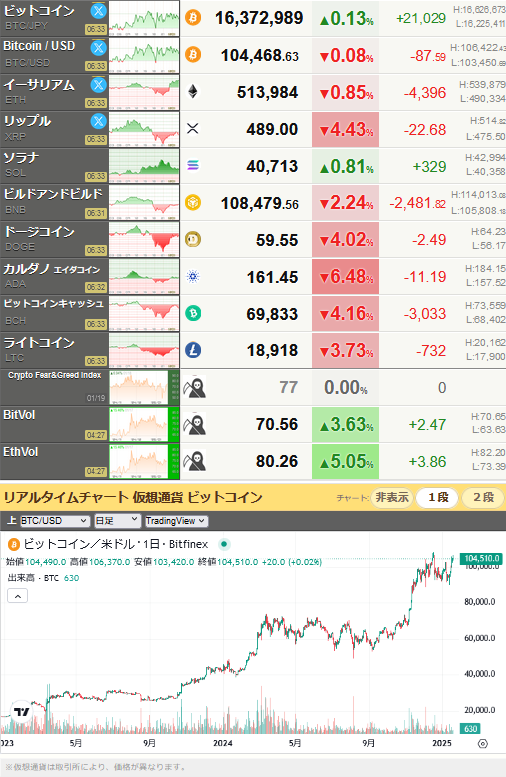This screenshot has height=777, width=506.
Task: Click the BNB price 108,479.56
Action: point(260,203)
